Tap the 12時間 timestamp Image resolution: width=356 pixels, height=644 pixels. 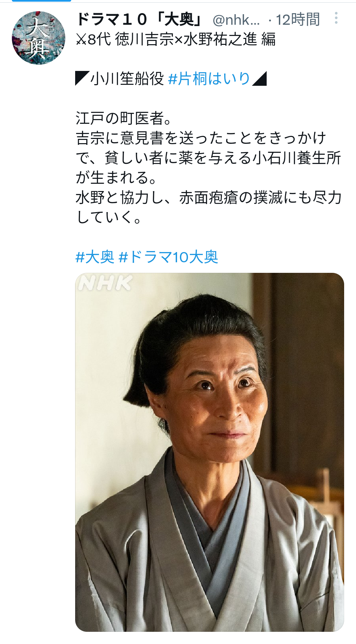pos(298,20)
